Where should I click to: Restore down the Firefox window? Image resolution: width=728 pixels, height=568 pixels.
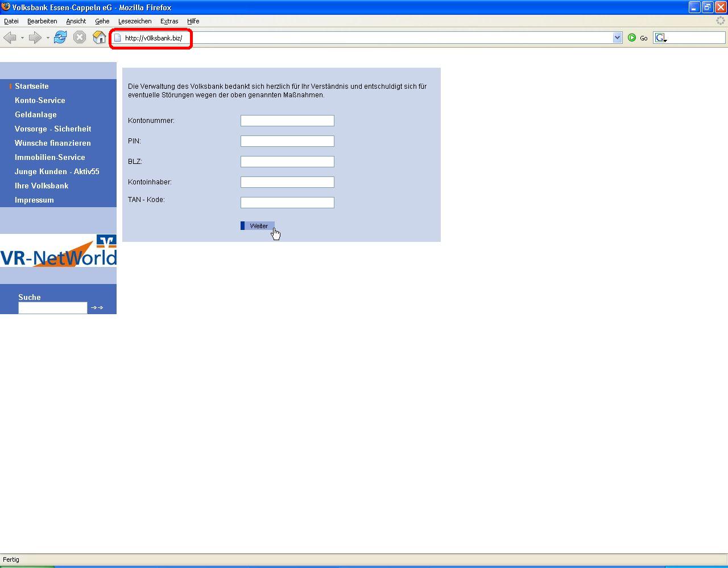[708, 7]
